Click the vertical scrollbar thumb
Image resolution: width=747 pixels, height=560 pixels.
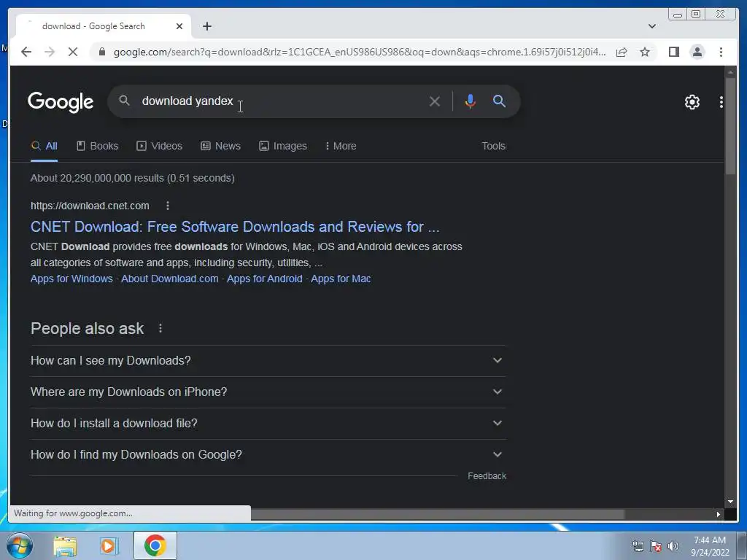tap(730, 126)
